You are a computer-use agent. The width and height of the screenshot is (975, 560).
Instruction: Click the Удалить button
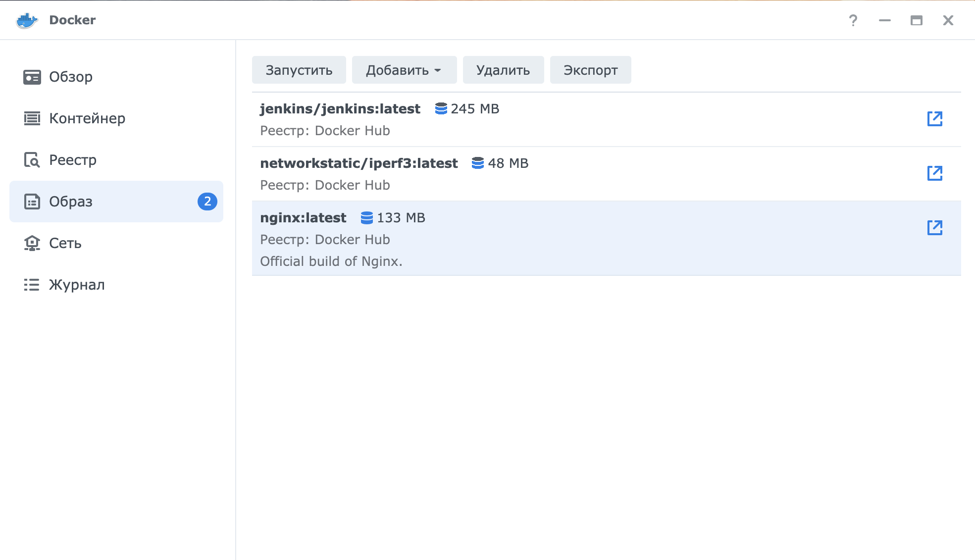click(x=503, y=70)
